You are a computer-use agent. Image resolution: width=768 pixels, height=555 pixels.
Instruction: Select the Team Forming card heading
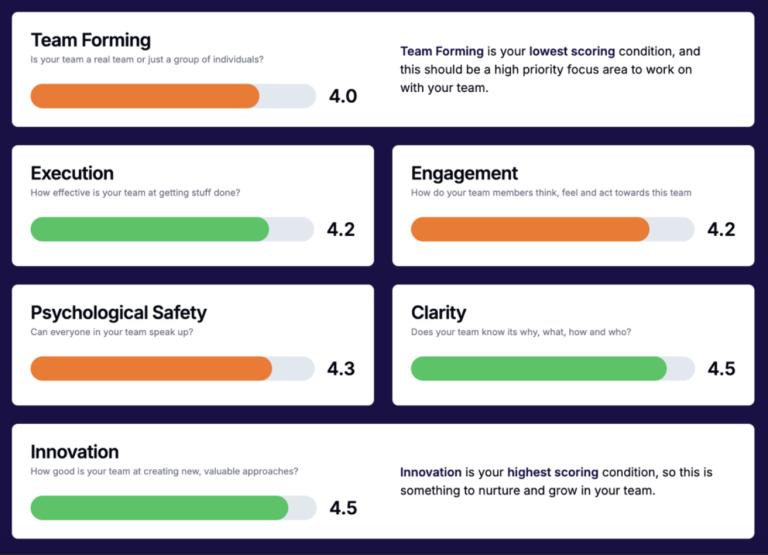(91, 40)
